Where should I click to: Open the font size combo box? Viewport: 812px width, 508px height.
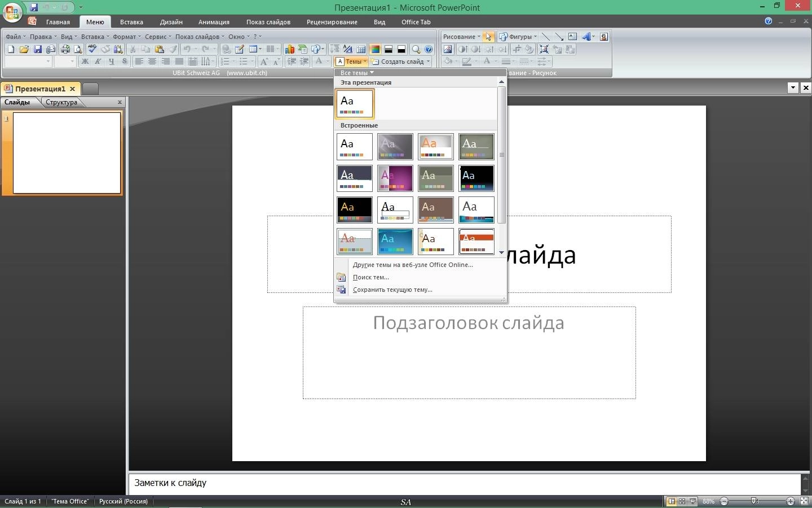click(65, 61)
